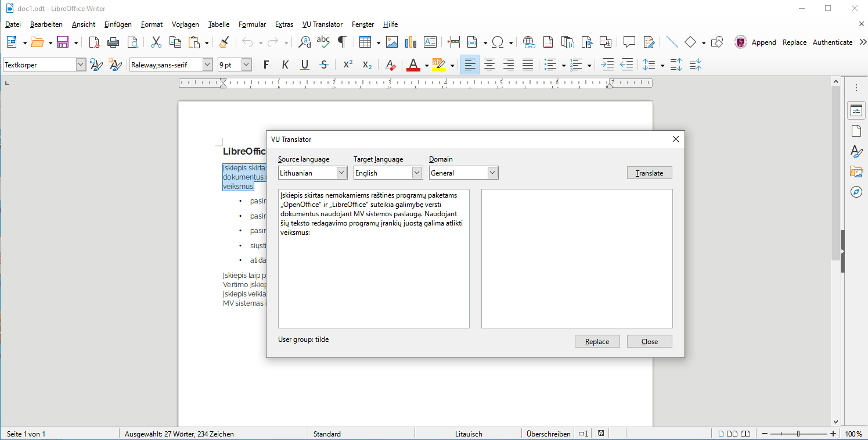Viewport: 868px width, 440px height.
Task: Expand the highlighting color dropdown arrow
Action: pyautogui.click(x=452, y=65)
